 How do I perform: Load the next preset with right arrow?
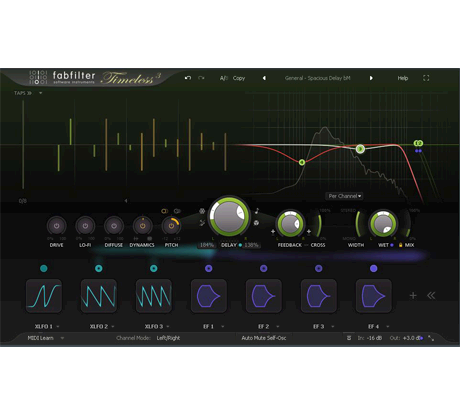[x=371, y=78]
